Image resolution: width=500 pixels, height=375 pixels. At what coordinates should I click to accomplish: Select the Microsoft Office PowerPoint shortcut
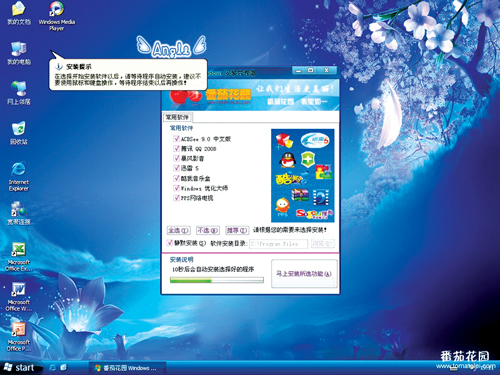tap(19, 336)
